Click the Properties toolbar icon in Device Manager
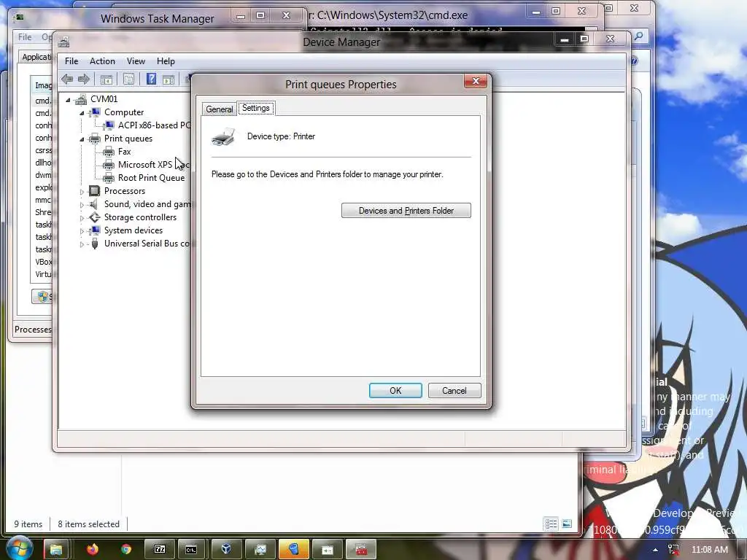 tap(128, 79)
